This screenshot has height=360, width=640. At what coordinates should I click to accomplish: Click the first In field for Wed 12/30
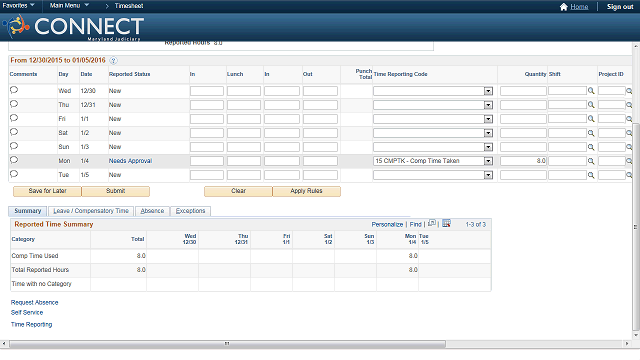207,91
